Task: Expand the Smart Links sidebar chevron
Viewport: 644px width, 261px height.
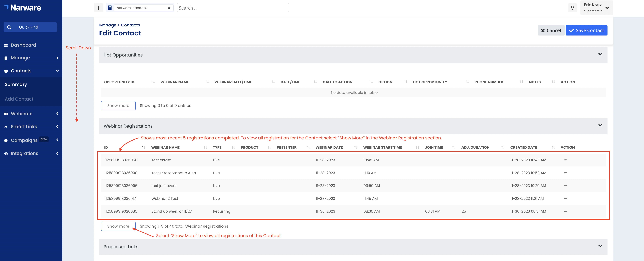Action: click(57, 127)
